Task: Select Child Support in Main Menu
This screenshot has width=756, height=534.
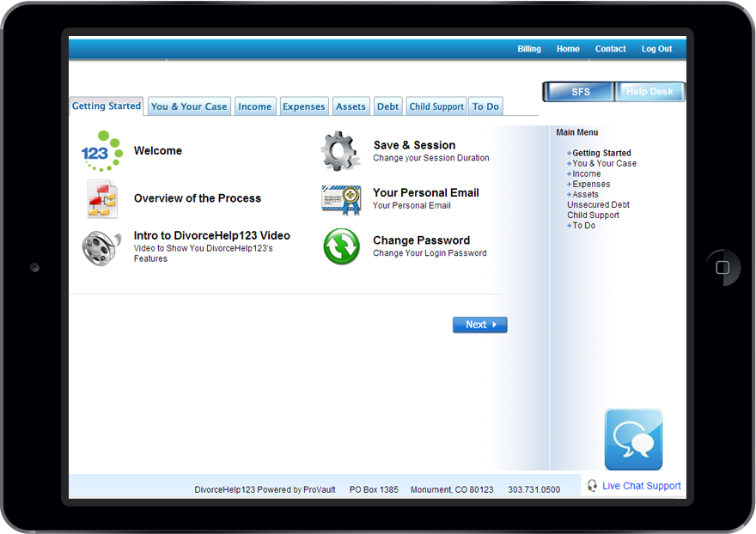Action: [x=593, y=215]
